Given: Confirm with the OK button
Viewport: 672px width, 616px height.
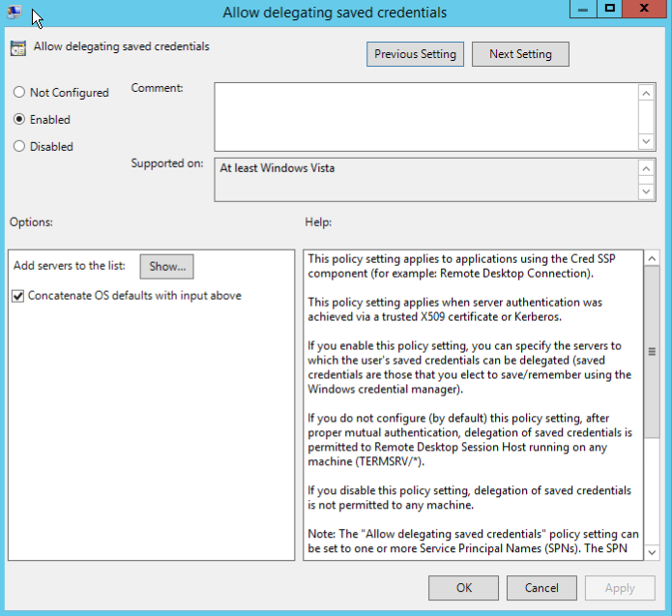Looking at the screenshot, I should [x=463, y=588].
